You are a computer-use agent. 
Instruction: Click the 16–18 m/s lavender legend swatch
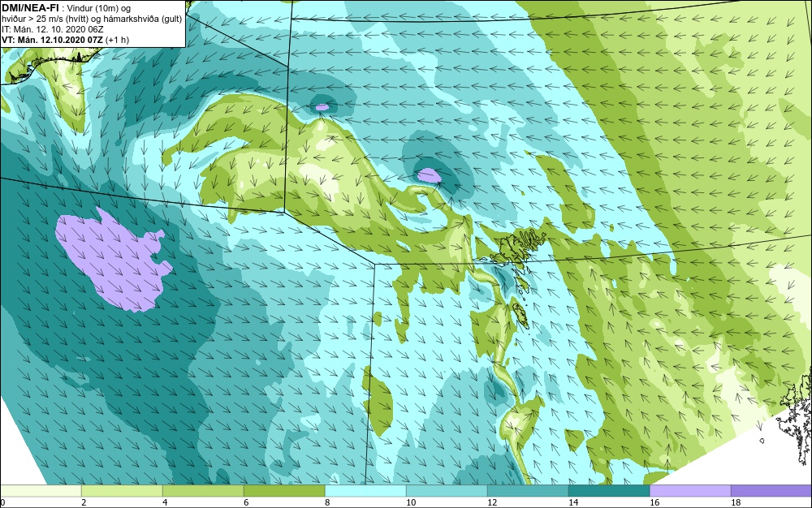(x=690, y=491)
